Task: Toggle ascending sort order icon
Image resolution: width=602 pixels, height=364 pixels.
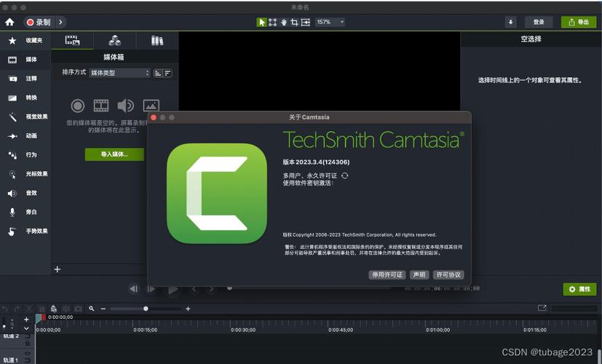Action: (x=158, y=73)
